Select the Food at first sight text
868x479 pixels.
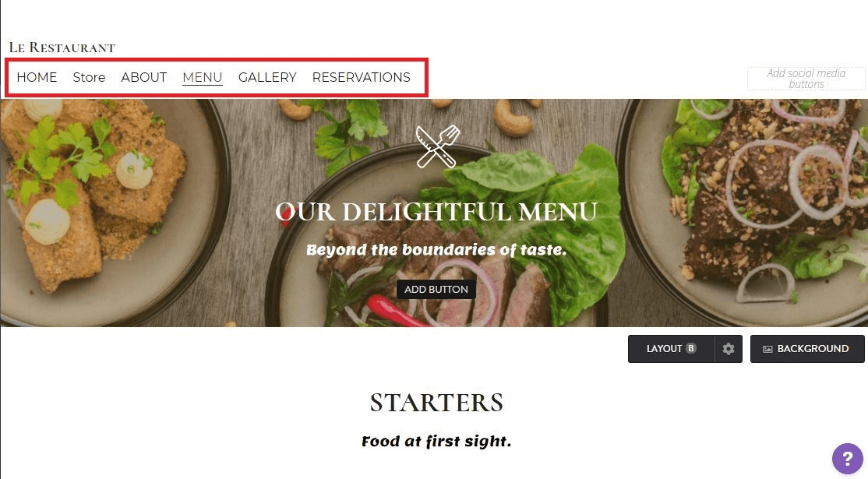(x=437, y=442)
